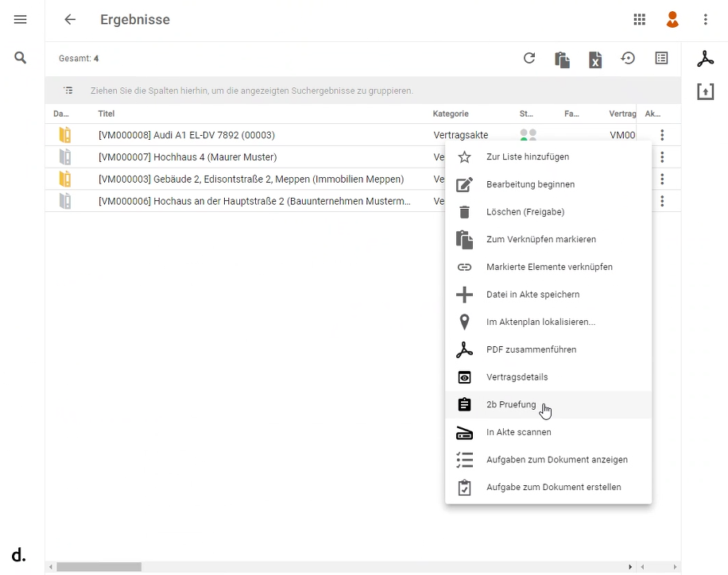Screen dimensions: 728x575
Task: Refresh the results list
Action: (x=529, y=58)
